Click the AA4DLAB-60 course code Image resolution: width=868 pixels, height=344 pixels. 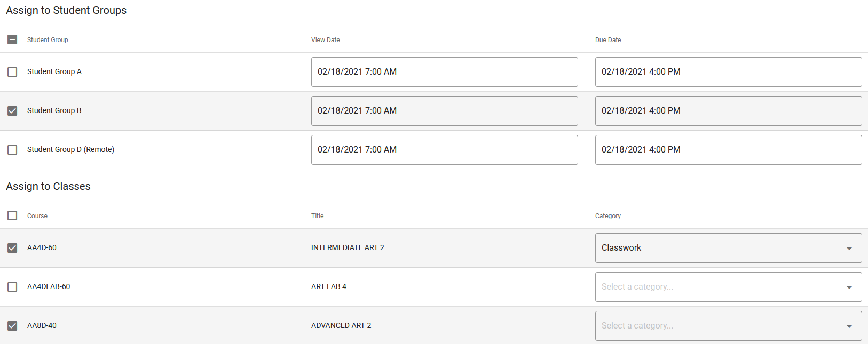pyautogui.click(x=49, y=286)
